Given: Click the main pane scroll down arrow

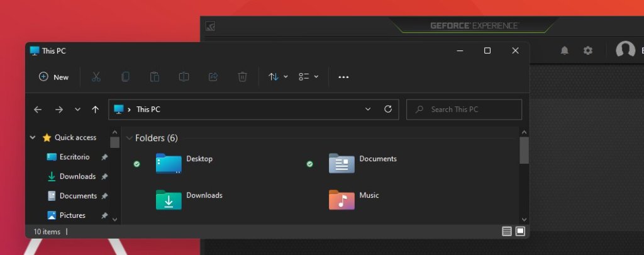Looking at the screenshot, I should pyautogui.click(x=524, y=219).
